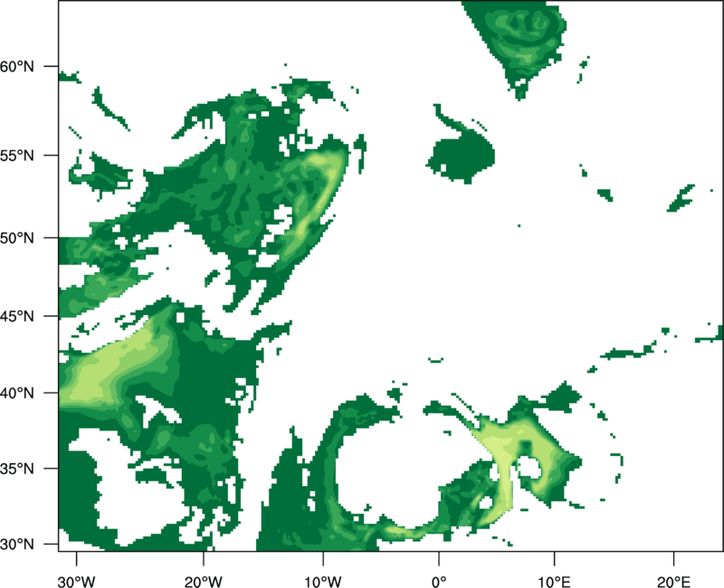Click the 30°W longitude label
Image resolution: width=724 pixels, height=588 pixels.
pos(77,582)
